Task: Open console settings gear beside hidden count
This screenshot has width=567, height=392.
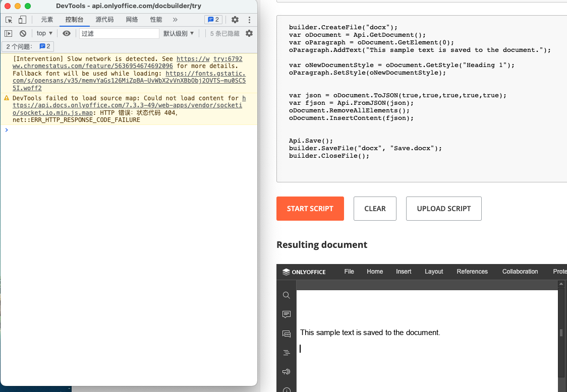Action: tap(249, 34)
